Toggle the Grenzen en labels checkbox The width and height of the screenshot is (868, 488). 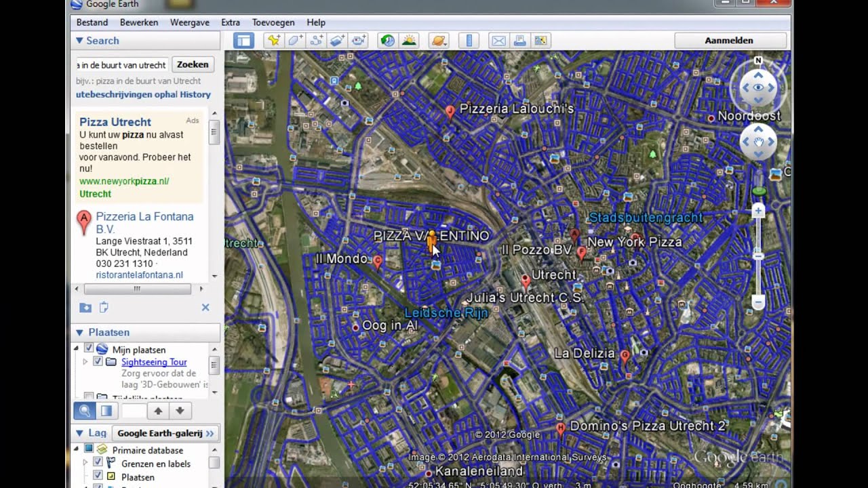97,463
